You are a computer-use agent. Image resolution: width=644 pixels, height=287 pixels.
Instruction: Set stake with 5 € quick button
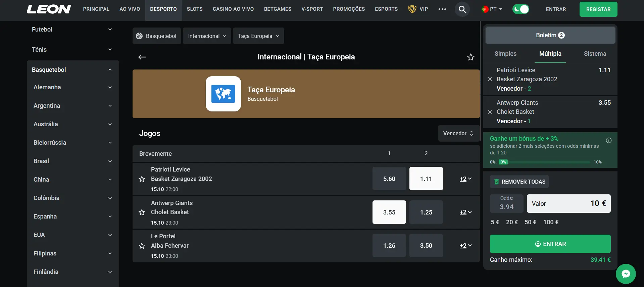(495, 222)
